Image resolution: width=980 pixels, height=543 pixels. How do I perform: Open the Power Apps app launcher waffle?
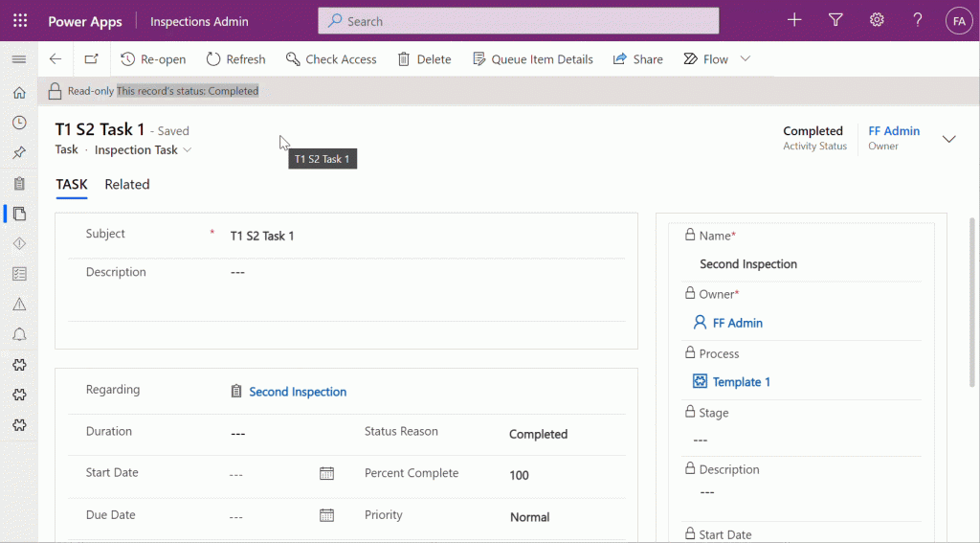point(20,21)
